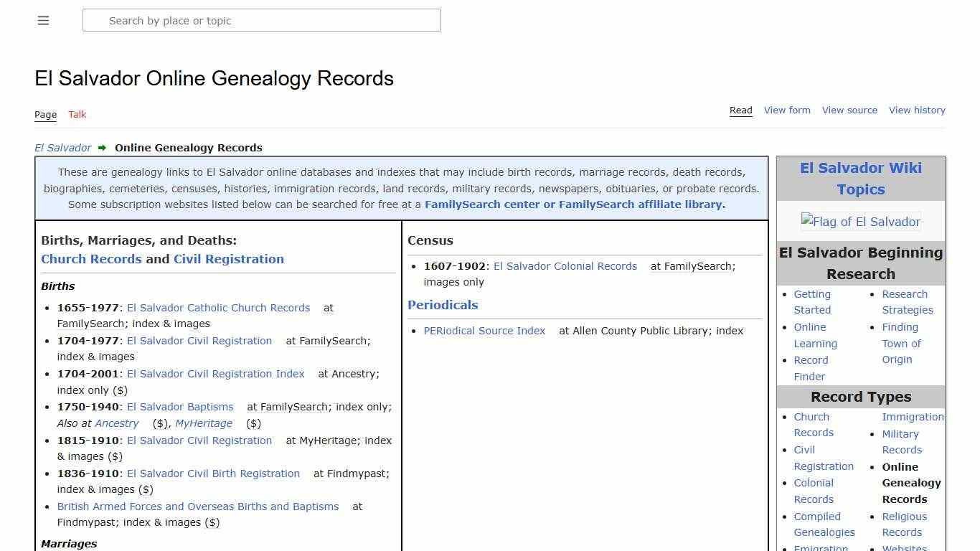Open FamilySearch center or affiliate library link
Image resolution: width=980 pixels, height=551 pixels.
tap(574, 204)
